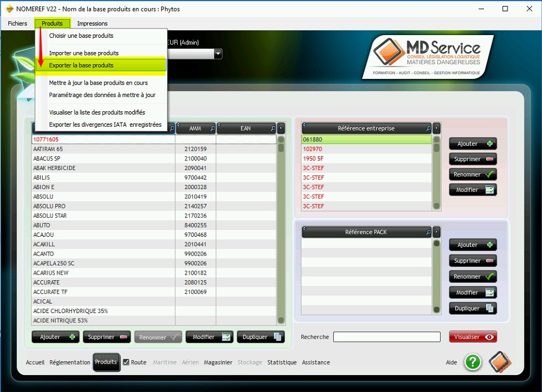Expand columns arrow right of the EAN header
The width and height of the screenshot is (542, 392).
(282, 128)
